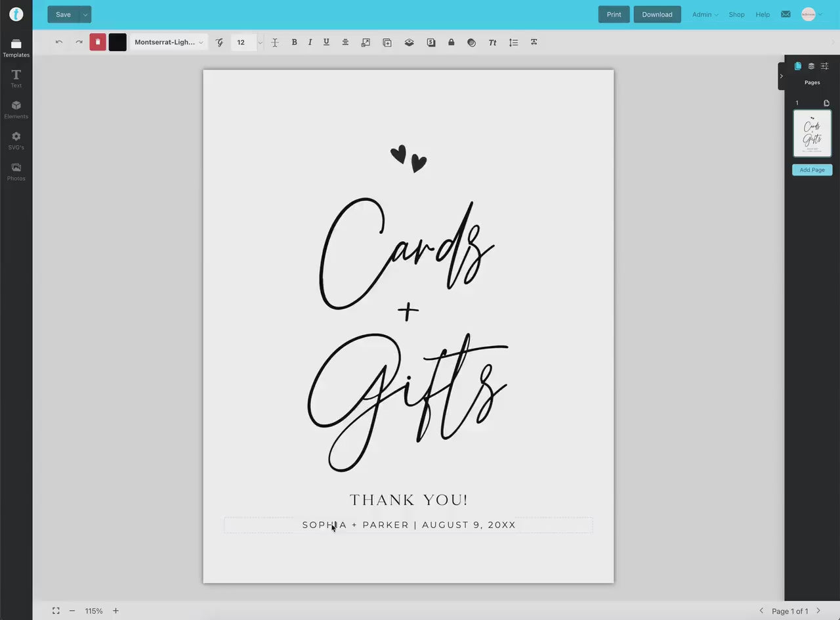This screenshot has height=620, width=840.
Task: Expand the font size dropdown arrow
Action: click(x=260, y=42)
